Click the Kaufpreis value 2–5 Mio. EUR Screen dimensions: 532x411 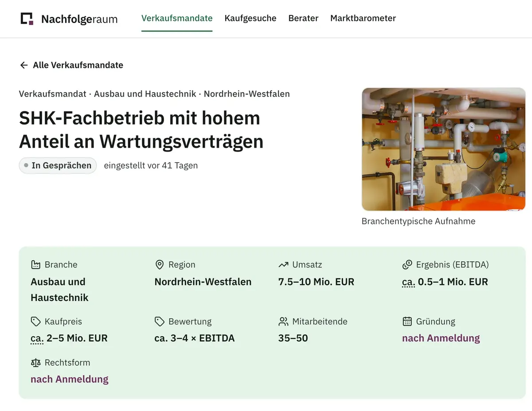[x=77, y=338]
